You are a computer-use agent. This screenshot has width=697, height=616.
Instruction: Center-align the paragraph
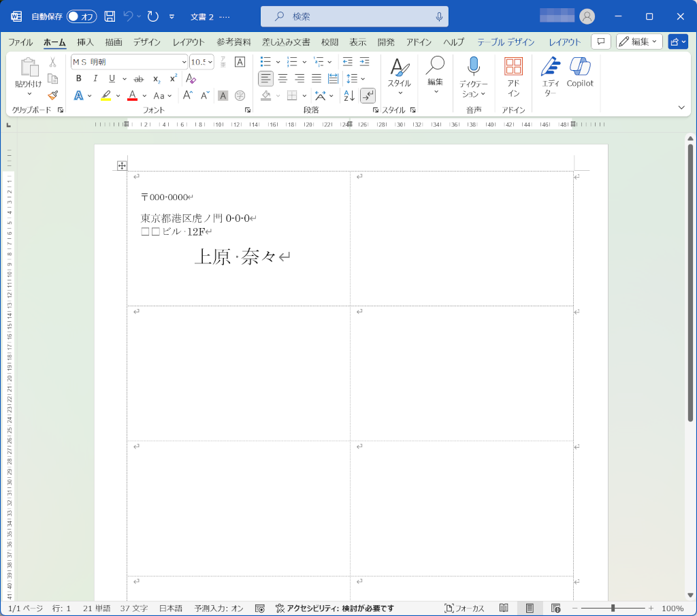(282, 79)
